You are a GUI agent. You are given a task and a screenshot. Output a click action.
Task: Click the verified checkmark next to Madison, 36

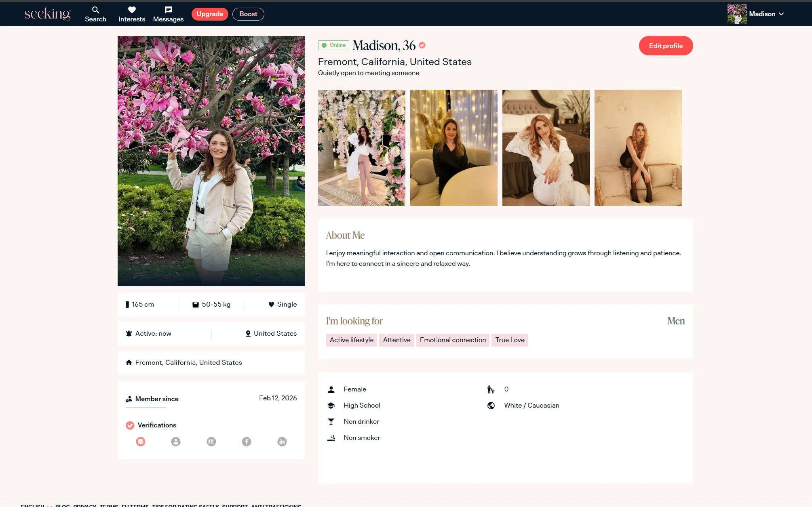pos(422,45)
